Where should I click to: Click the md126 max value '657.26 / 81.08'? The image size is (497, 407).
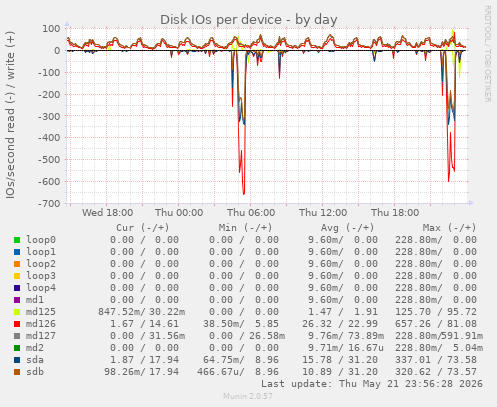(436, 324)
